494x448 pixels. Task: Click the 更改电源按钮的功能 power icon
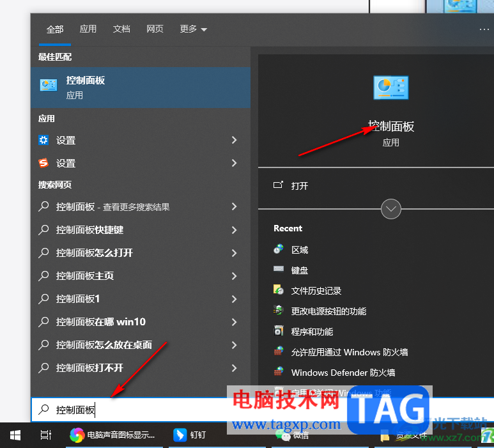278,311
